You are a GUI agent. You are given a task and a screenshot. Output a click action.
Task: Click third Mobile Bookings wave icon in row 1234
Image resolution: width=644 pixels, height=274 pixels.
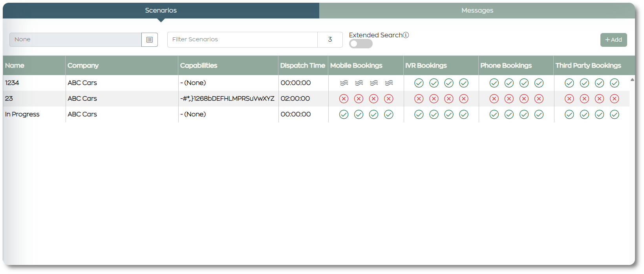374,83
